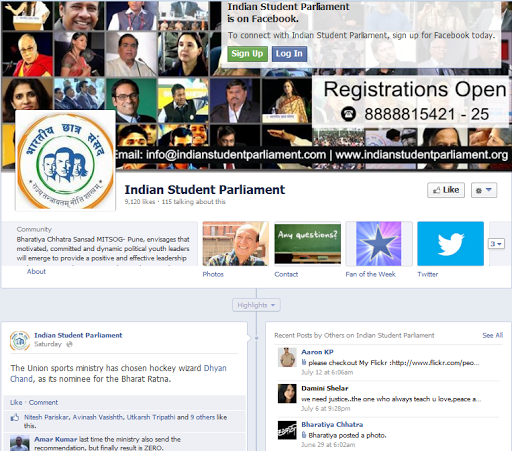The height and width of the screenshot is (451, 512).
Task: Click the thumbs-up icon beside Nitesh Pariskar
Action: 15,417
